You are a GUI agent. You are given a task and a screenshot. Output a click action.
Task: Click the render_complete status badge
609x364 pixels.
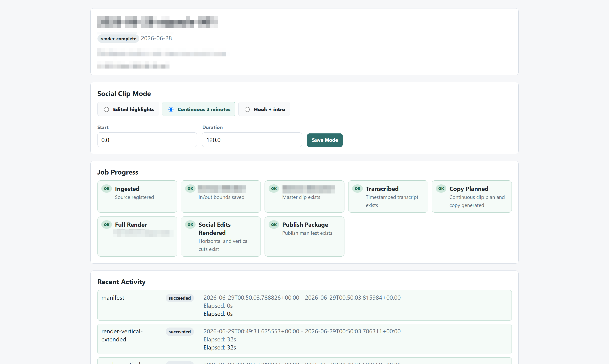point(118,38)
